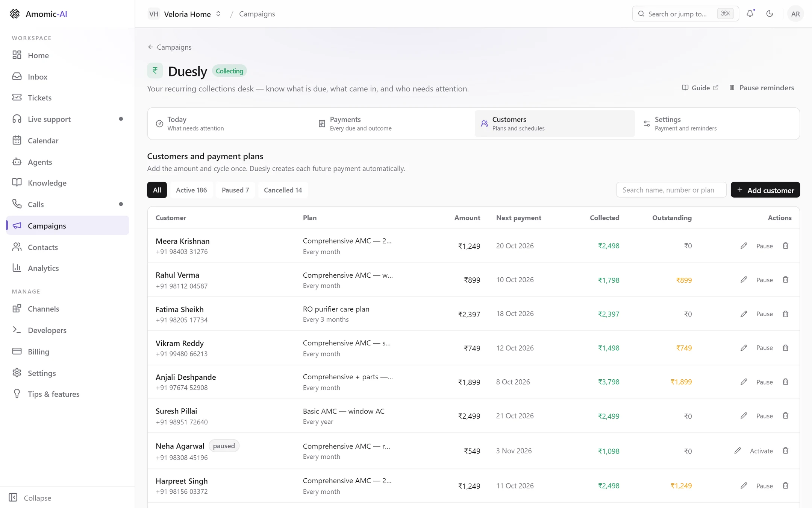Screen dimensions: 812x508
Task: Click Campaigns breadcrumb in header
Action: point(257,14)
